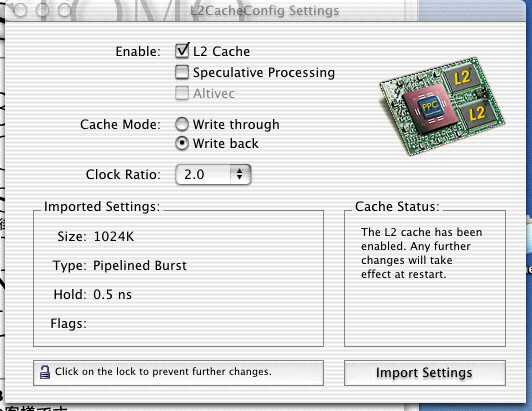Click the lock message text bar
This screenshot has height=411, width=532.
click(178, 373)
